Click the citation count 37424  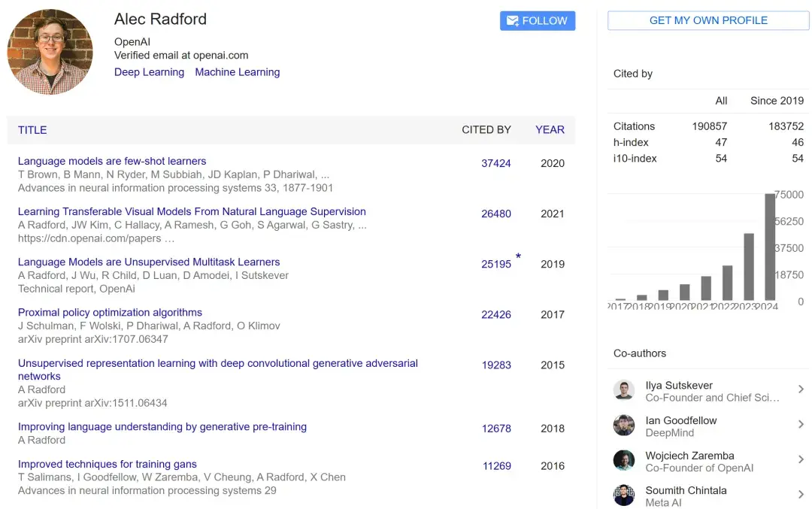(x=496, y=162)
